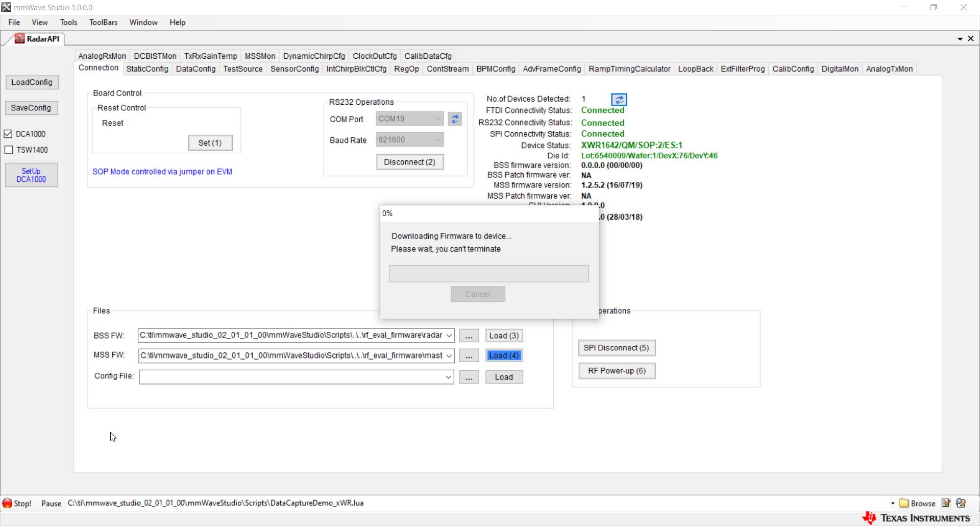Click Load (4) for MSS firmware
The image size is (980, 526).
[504, 355]
